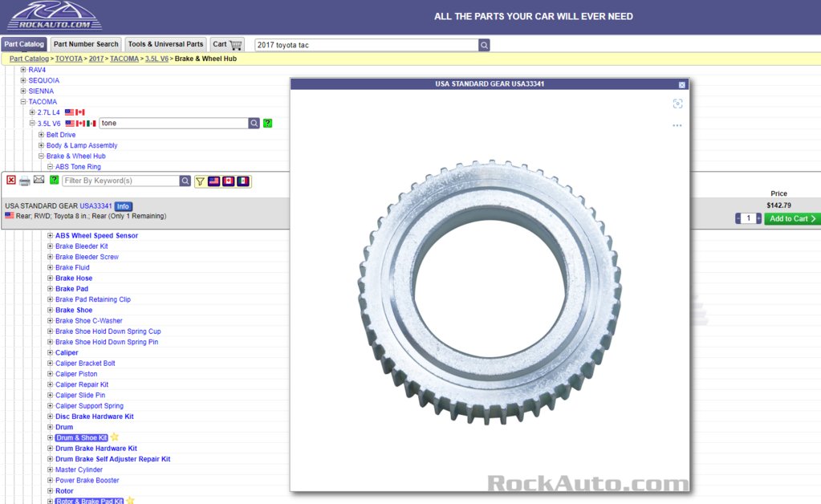Viewport: 821px width, 504px height.
Task: Click the US flag before the Rear; RWD description
Action: point(10,215)
